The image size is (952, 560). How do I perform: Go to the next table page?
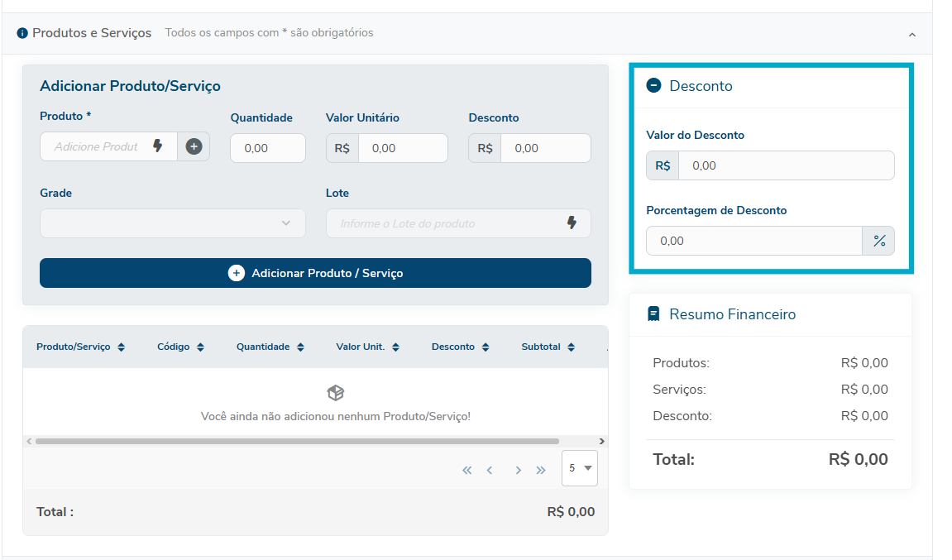click(x=518, y=470)
